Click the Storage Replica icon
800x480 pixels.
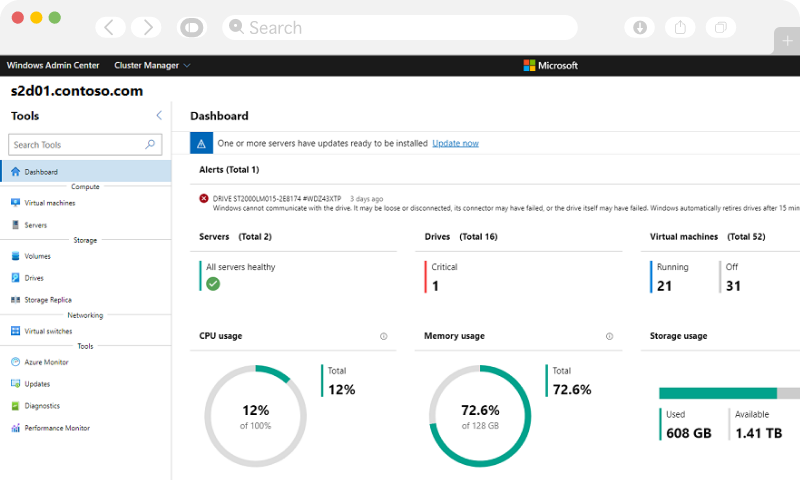(15, 299)
